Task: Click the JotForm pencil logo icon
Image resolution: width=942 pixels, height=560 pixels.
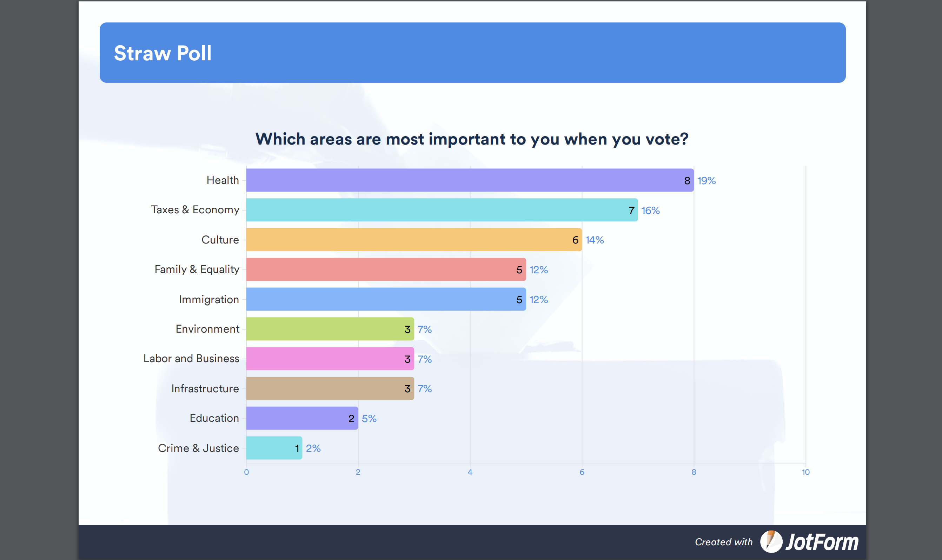Action: point(771,541)
